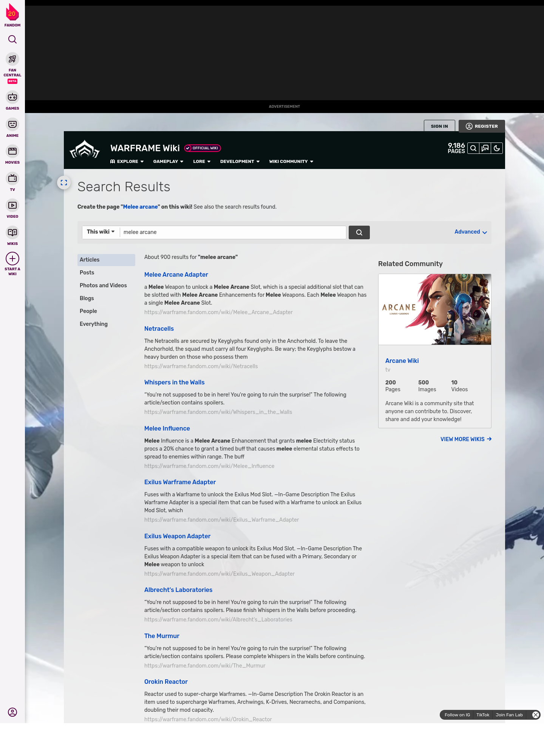Open the This wiki scope dropdown
This screenshot has height=756, width=544.
[x=101, y=232]
